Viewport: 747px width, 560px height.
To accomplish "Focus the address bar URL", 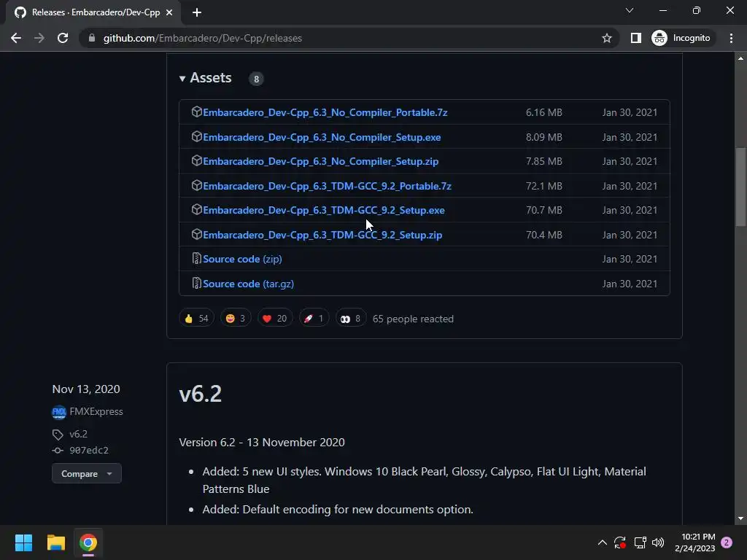I will (x=203, y=38).
